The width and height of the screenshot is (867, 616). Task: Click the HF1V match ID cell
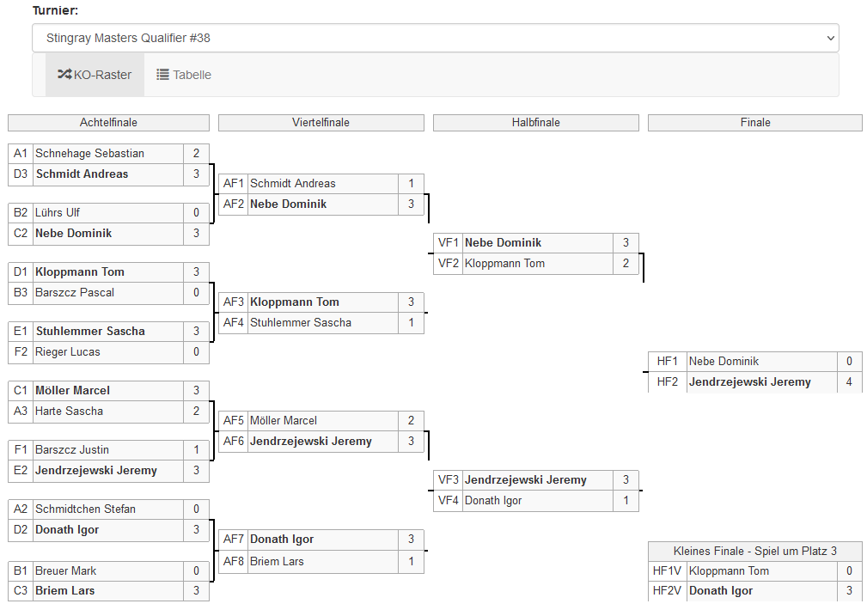coord(665,570)
